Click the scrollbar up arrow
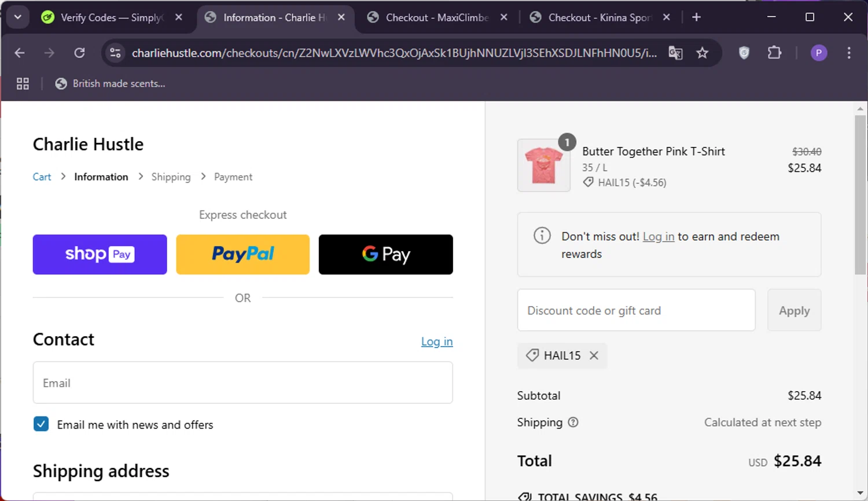868x501 pixels. pyautogui.click(x=860, y=108)
